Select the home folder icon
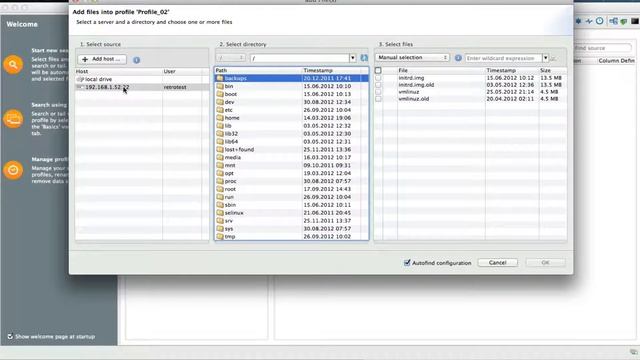Screen dimensions: 640x360 click(220, 118)
